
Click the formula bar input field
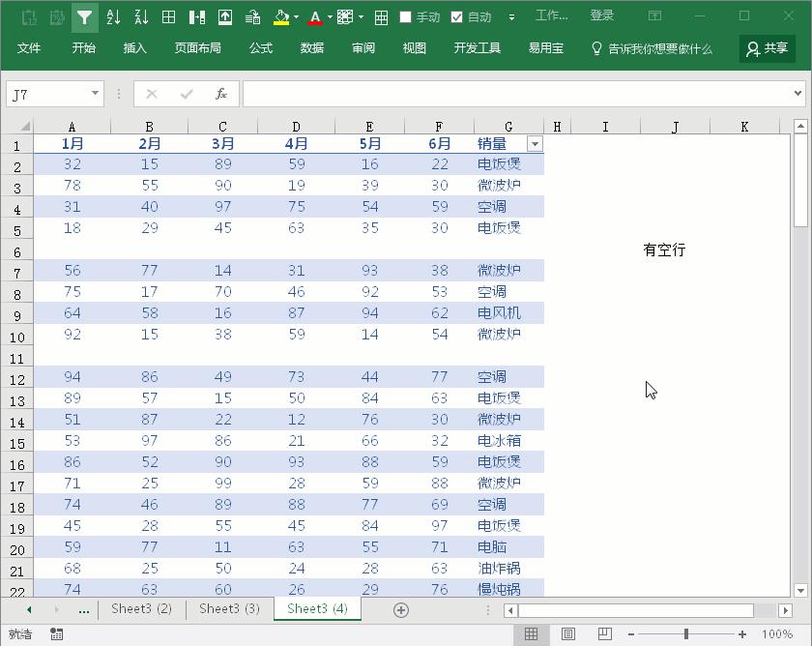click(x=517, y=94)
